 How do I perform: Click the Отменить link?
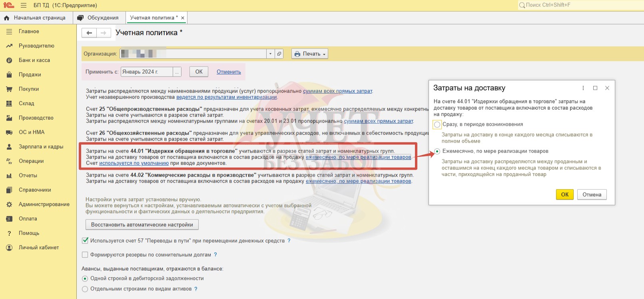(229, 72)
